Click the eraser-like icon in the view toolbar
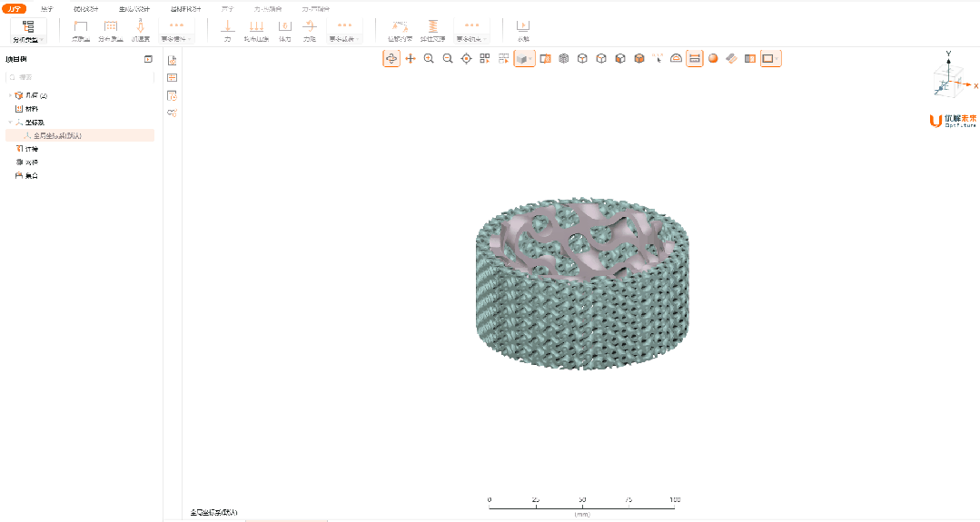Viewport: 980px width, 522px height. coord(732,59)
